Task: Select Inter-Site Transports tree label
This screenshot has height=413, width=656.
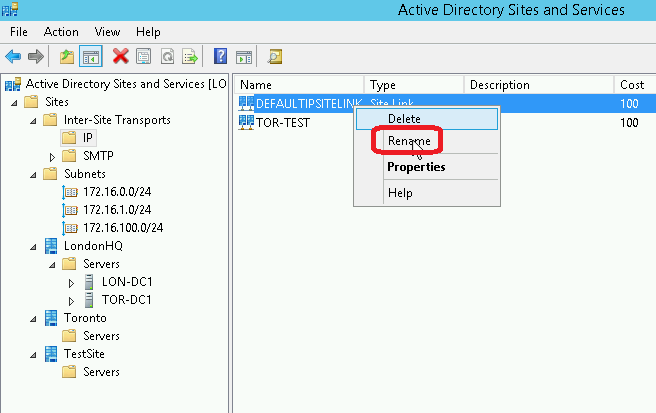Action: (117, 120)
